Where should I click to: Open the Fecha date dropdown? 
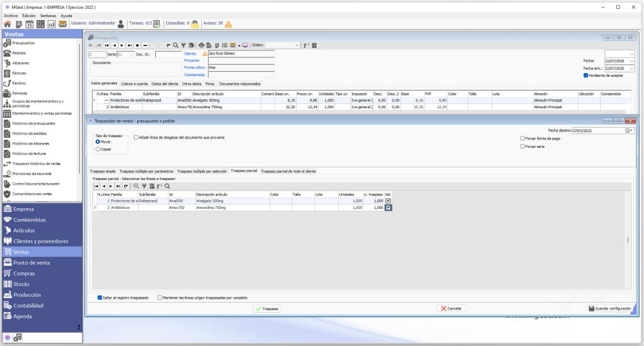pyautogui.click(x=631, y=61)
